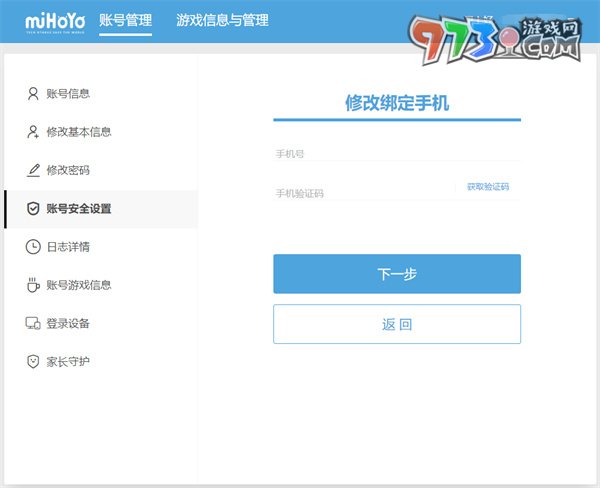Open 家长守护 sidebar entry
The width and height of the screenshot is (600, 488).
click(68, 361)
